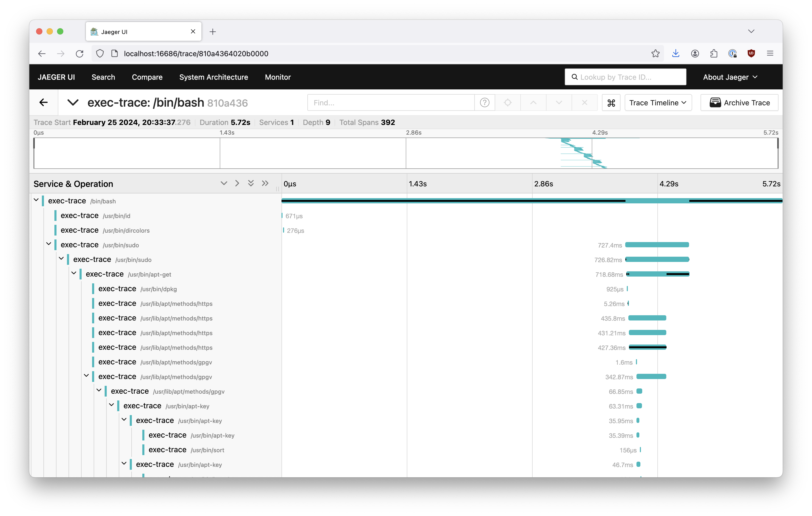The width and height of the screenshot is (812, 516).
Task: Collapse the /usr/bin/sudo top-level span
Action: 49,244
